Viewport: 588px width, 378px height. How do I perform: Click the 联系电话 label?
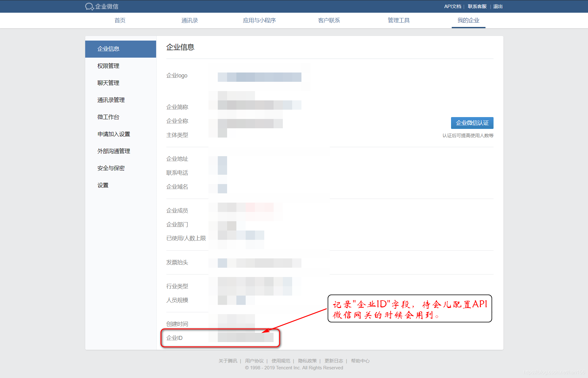177,173
